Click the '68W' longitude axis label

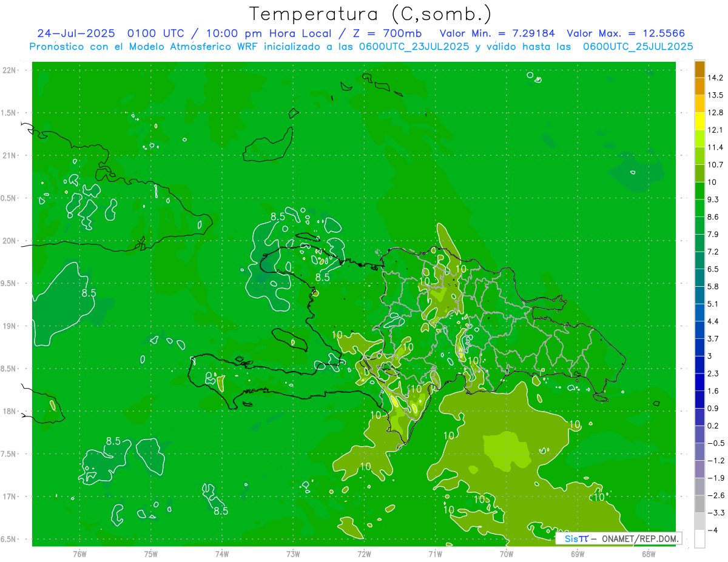pyautogui.click(x=649, y=554)
